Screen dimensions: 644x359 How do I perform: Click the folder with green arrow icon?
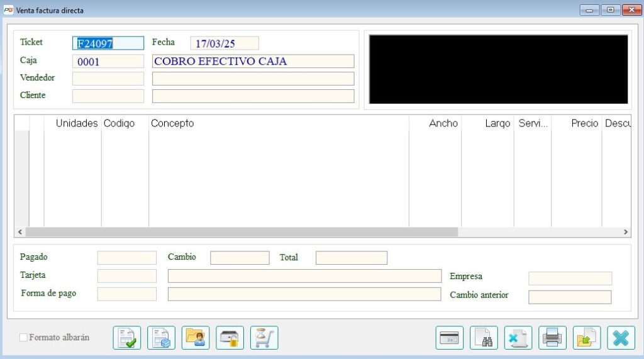587,338
